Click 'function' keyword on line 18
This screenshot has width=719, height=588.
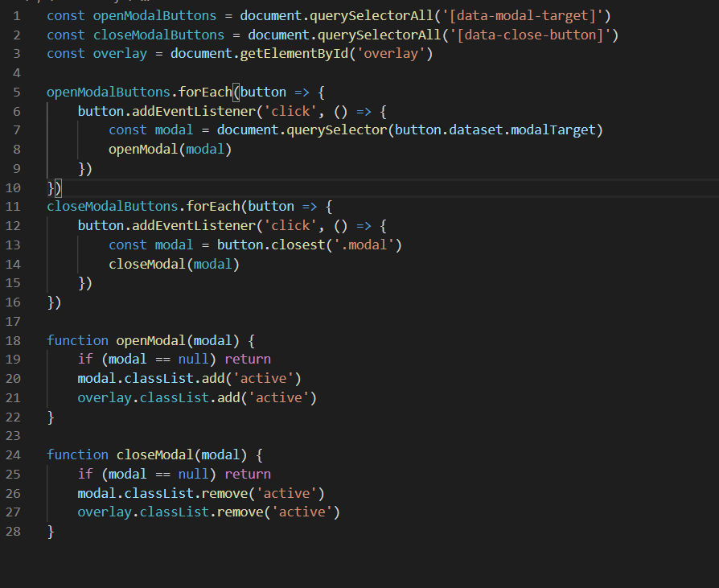(x=77, y=341)
